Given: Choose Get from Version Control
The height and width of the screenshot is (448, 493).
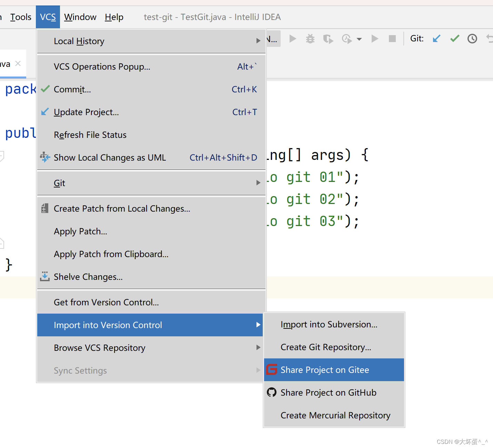Looking at the screenshot, I should point(151,302).
